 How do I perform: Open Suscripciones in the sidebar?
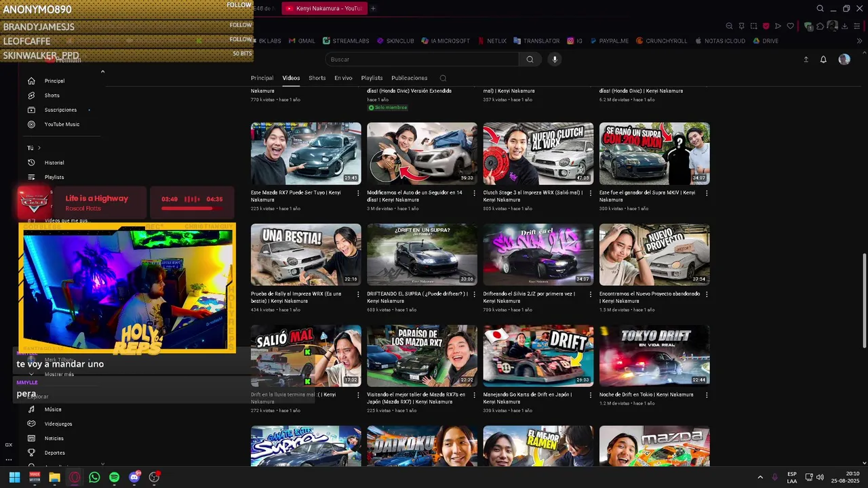(x=60, y=110)
